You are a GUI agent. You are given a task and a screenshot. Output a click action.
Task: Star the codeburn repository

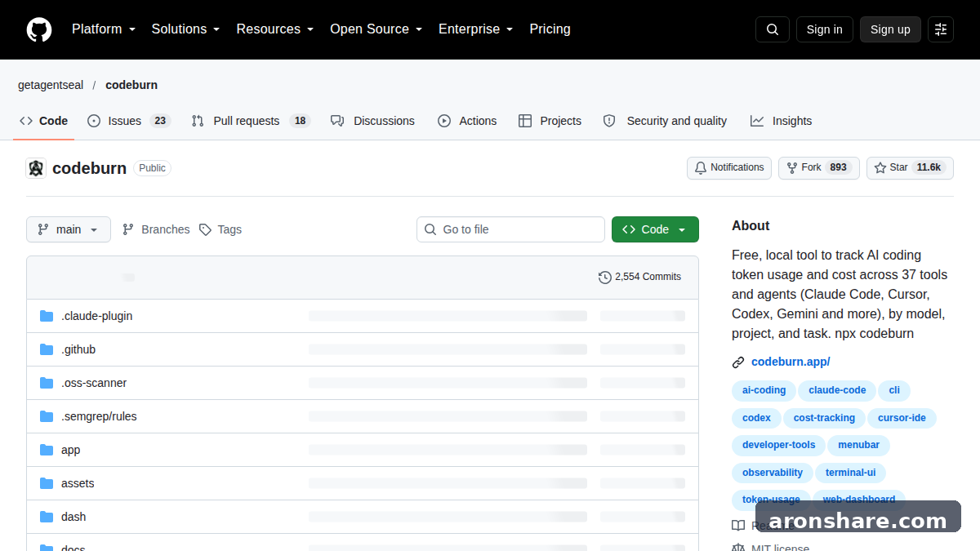(910, 168)
